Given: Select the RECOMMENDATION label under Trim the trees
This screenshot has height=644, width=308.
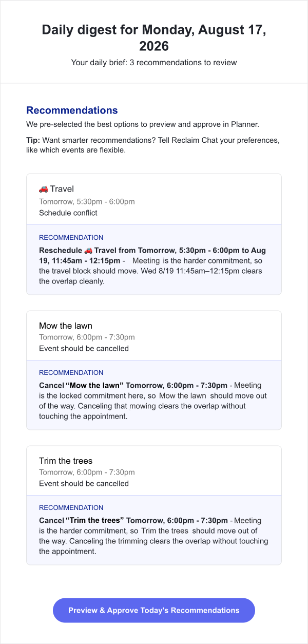Looking at the screenshot, I should coord(71,508).
